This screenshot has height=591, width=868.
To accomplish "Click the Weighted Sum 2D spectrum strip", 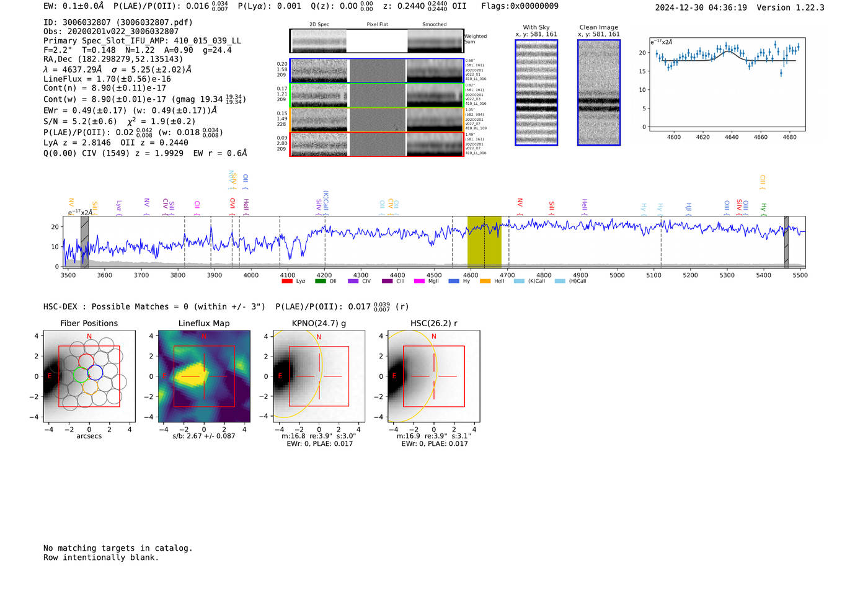I will 376,41.
